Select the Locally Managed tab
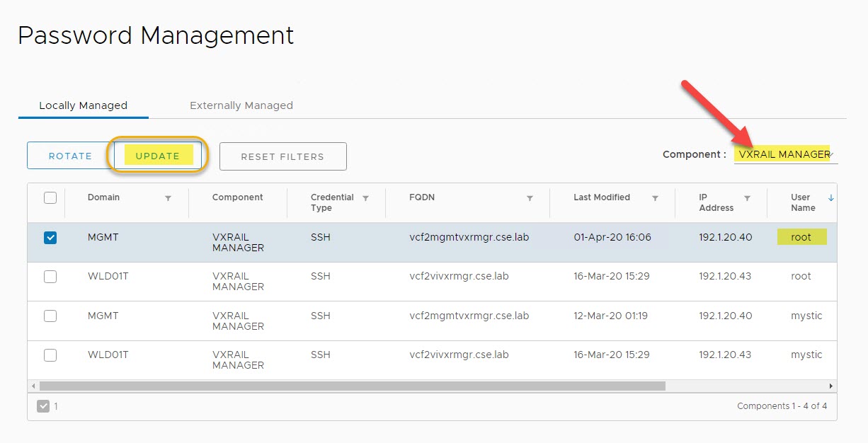The width and height of the screenshot is (868, 443). [x=83, y=105]
